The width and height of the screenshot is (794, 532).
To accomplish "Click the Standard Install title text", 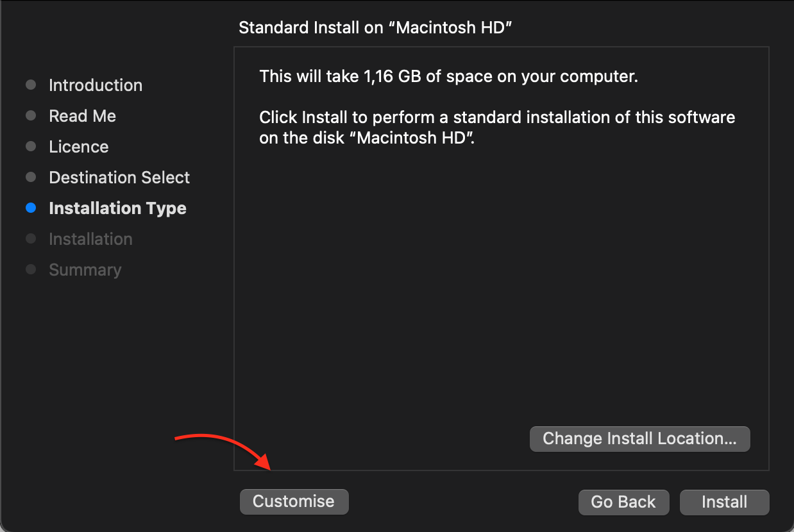I will (375, 28).
